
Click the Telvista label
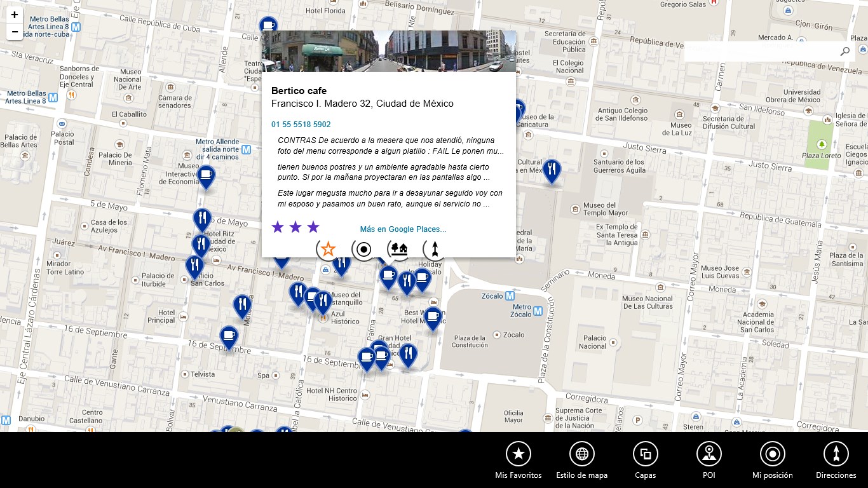click(x=203, y=374)
